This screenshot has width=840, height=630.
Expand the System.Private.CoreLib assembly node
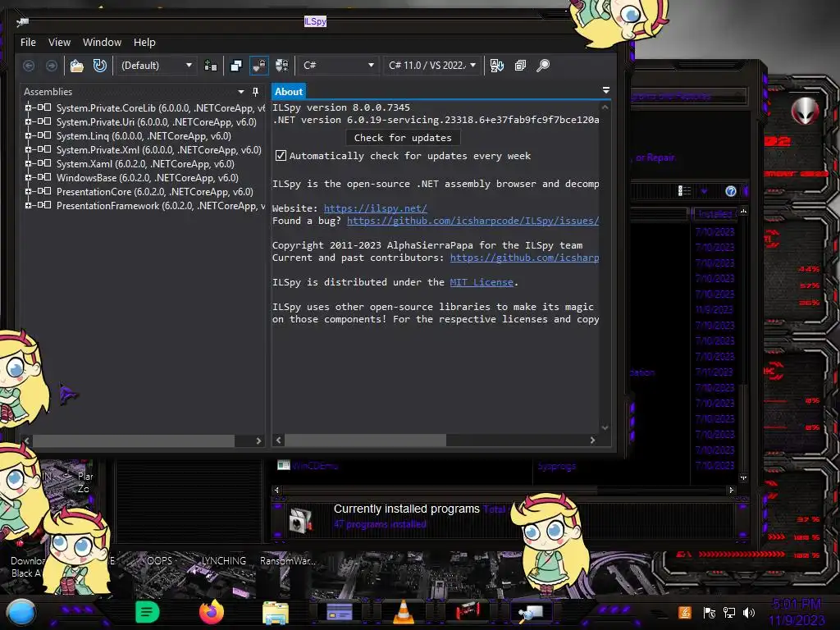[28, 107]
